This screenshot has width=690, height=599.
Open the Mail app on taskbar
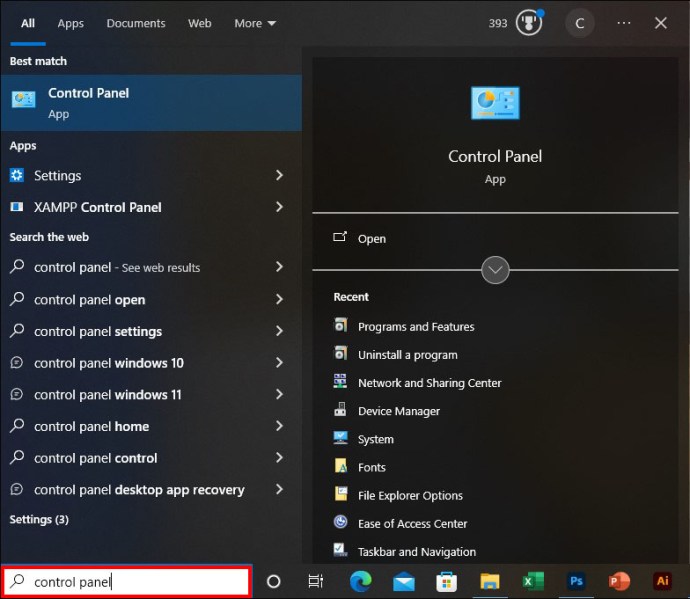click(404, 582)
